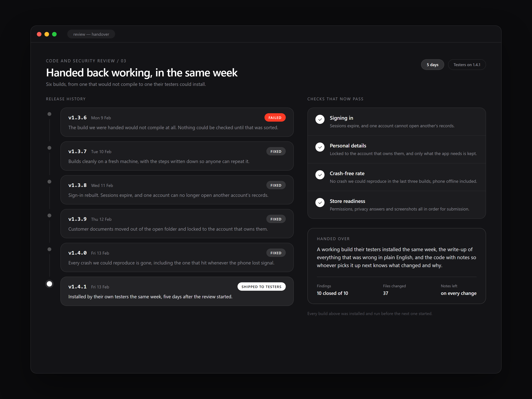Click the Mon 9 Feb date
The width and height of the screenshot is (532, 399).
coord(101,118)
